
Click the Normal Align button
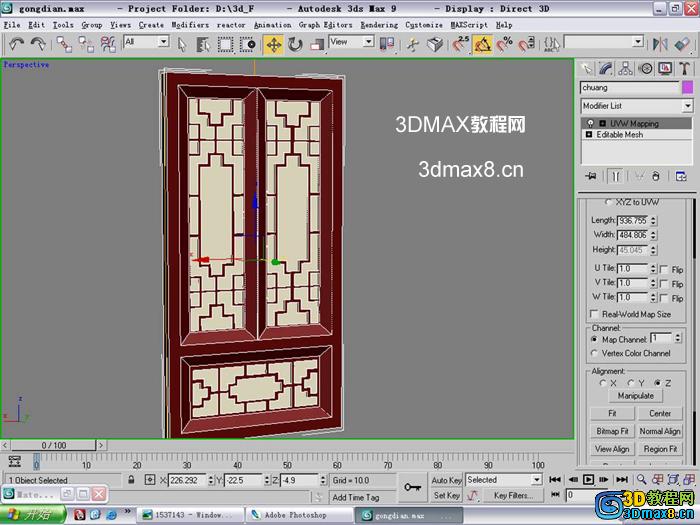660,431
